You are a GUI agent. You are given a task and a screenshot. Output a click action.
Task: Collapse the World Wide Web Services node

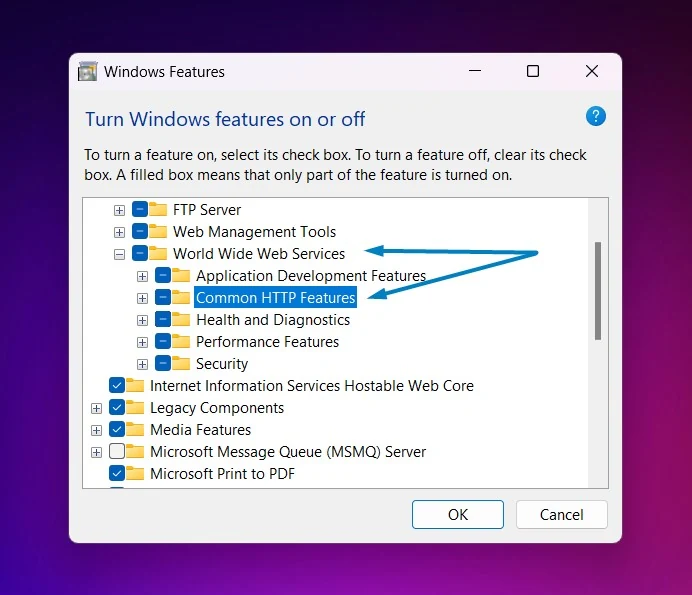pyautogui.click(x=119, y=254)
